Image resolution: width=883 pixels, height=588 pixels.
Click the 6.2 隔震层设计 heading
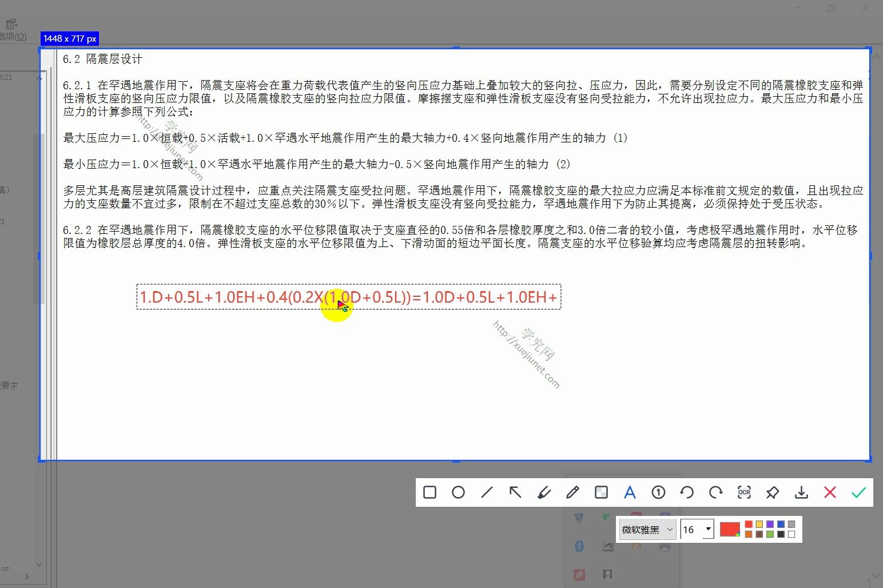[x=102, y=59]
